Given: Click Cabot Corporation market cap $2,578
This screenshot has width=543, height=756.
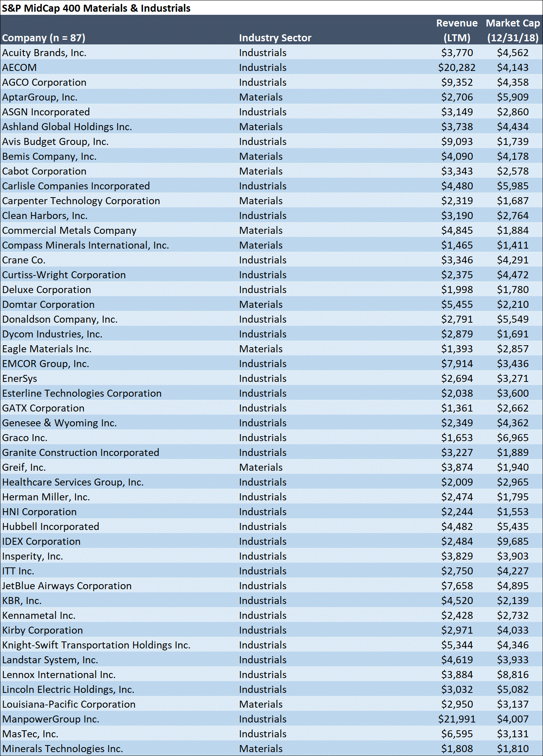Looking at the screenshot, I should [513, 171].
